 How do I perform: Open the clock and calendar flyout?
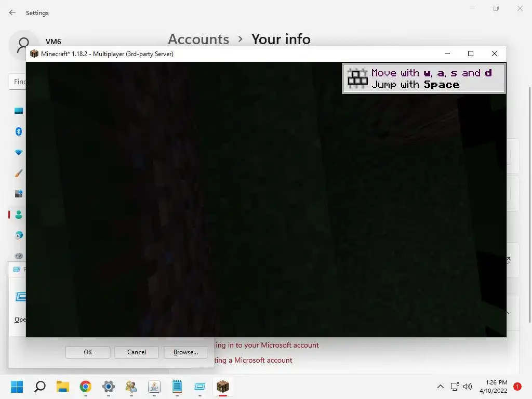point(494,387)
